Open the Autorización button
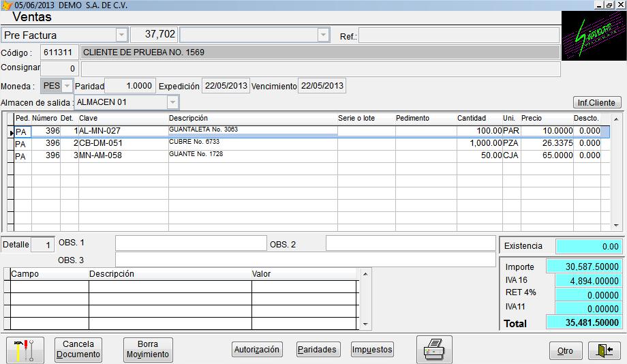Screen dimensions: 627x364 (257, 349)
